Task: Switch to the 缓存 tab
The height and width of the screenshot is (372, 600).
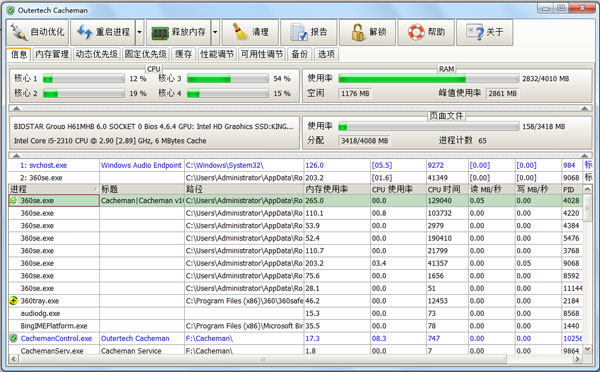Action: tap(184, 54)
